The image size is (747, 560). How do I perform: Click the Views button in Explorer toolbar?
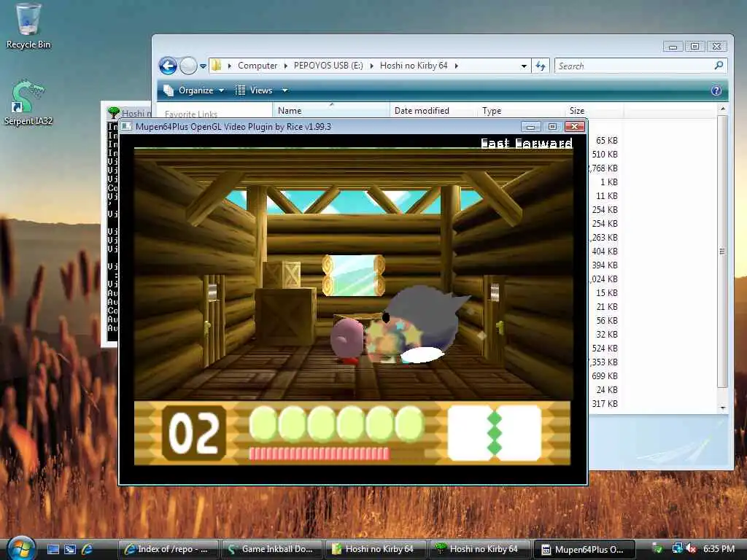pyautogui.click(x=255, y=90)
